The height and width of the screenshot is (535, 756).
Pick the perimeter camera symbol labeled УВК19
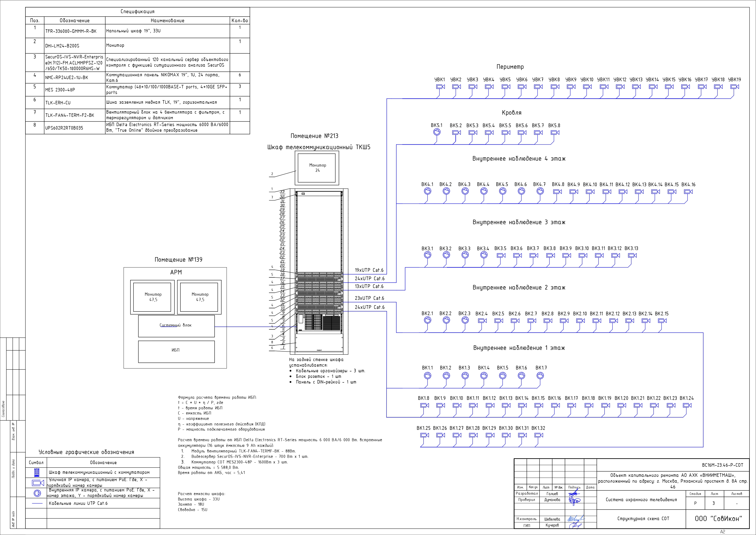point(735,87)
